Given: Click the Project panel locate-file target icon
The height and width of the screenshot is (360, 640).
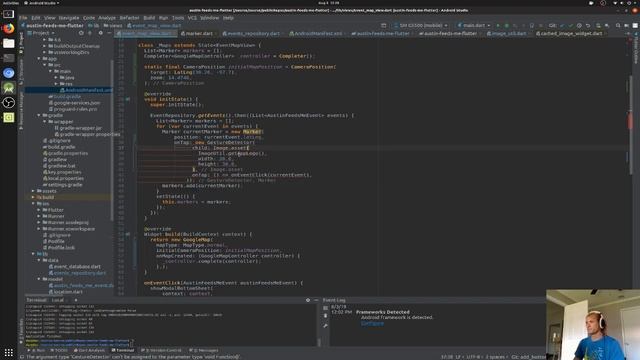Looking at the screenshot, I should point(81,33).
